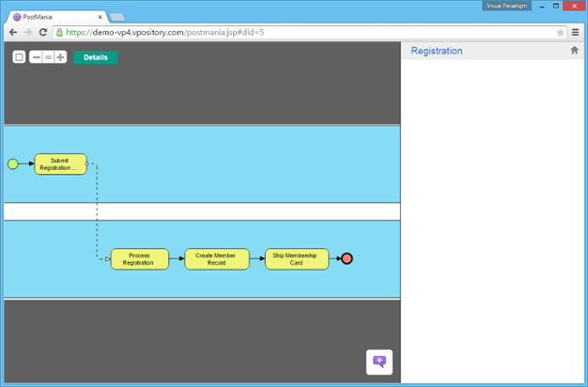Focus the URL address bar
This screenshot has height=387, width=588.
tap(309, 32)
